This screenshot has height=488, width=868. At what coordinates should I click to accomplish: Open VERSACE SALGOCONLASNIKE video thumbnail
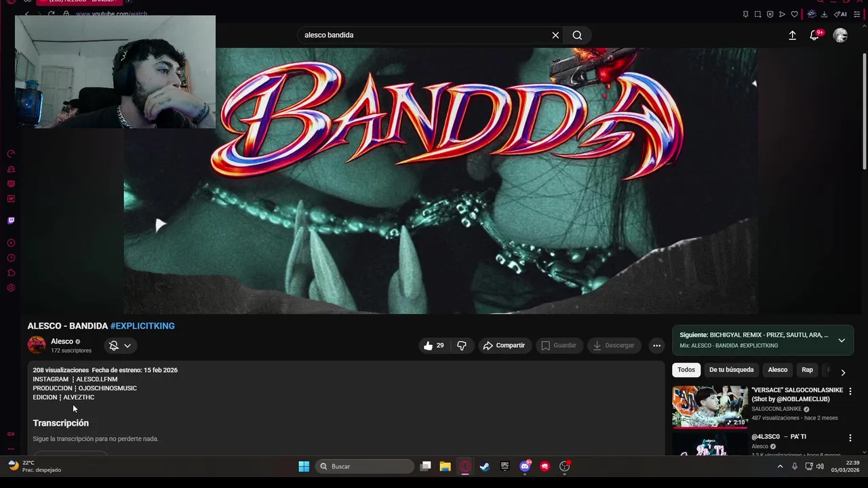tap(710, 407)
